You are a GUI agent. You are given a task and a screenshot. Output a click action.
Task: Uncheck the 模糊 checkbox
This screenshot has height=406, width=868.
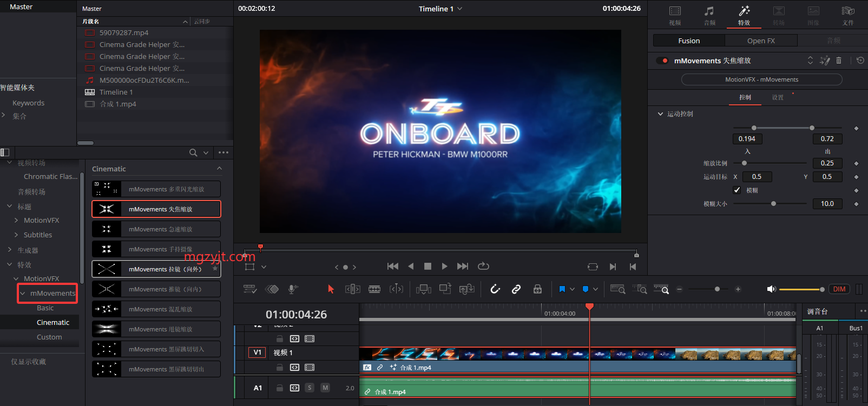click(737, 190)
